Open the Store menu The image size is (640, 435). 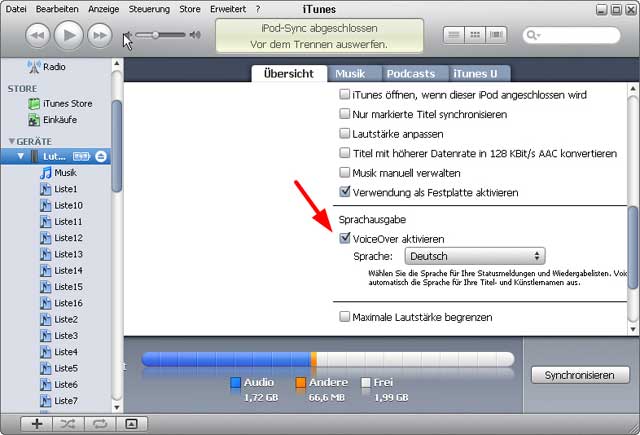click(190, 9)
